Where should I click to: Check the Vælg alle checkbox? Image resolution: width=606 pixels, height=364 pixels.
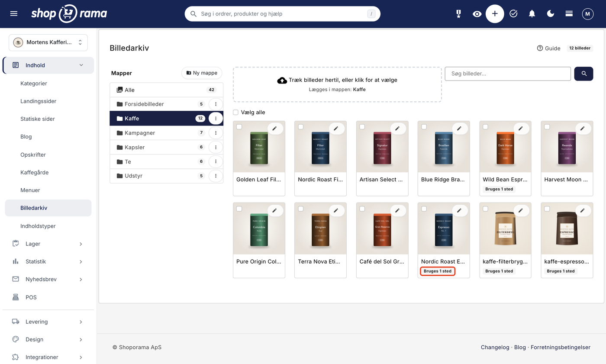(235, 113)
